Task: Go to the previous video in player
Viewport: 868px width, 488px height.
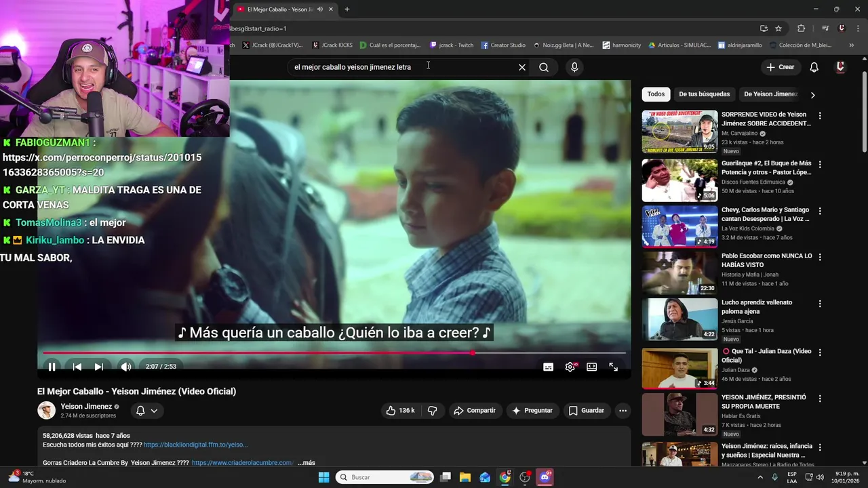Action: [77, 367]
